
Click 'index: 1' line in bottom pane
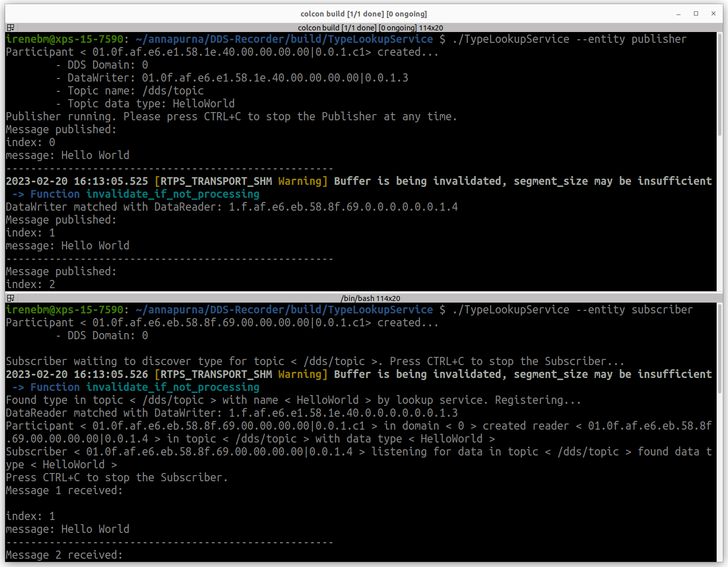(x=30, y=516)
